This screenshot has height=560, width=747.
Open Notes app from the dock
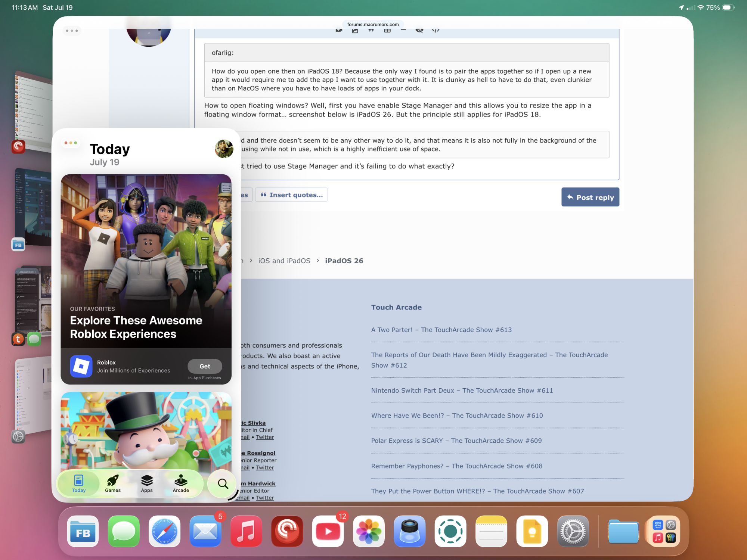(x=491, y=531)
